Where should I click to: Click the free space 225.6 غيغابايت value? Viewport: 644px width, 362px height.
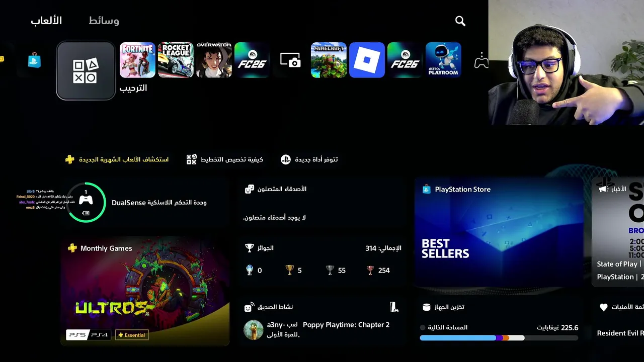pos(557,327)
